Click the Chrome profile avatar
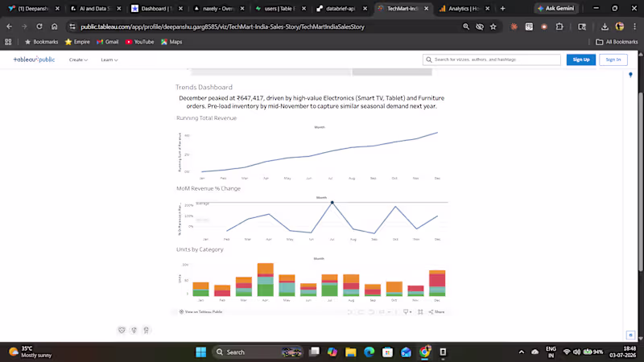 620,27
